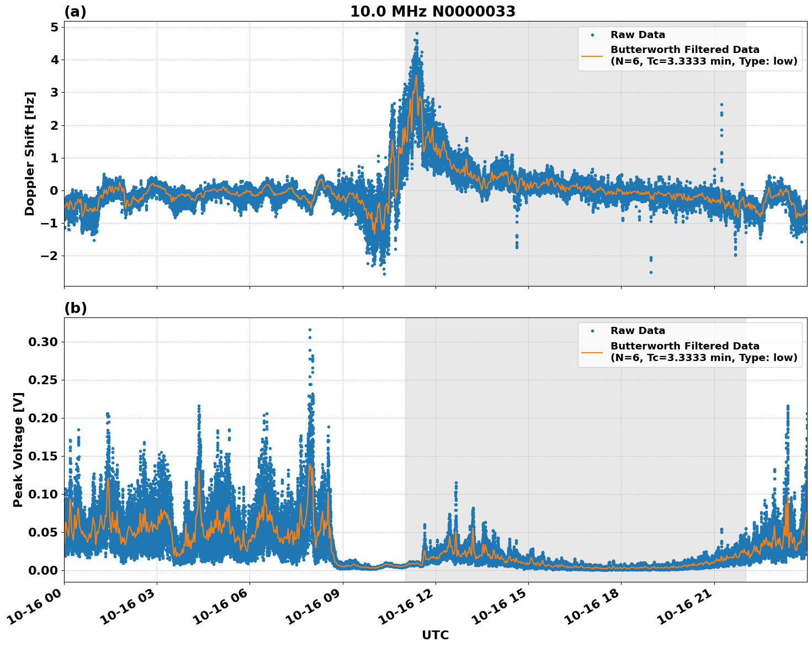Click the orange Butterworth line symbol in top legend
The height and width of the screenshot is (647, 812).
tap(593, 55)
